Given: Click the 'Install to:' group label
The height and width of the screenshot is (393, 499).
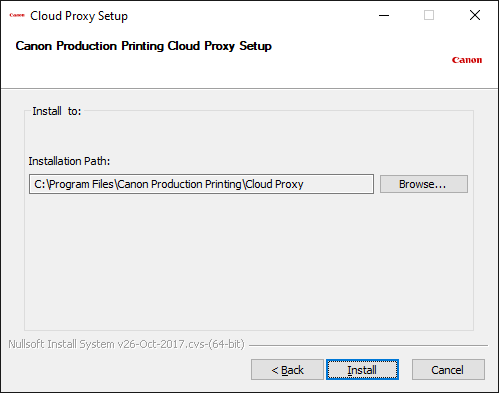Looking at the screenshot, I should click(57, 111).
